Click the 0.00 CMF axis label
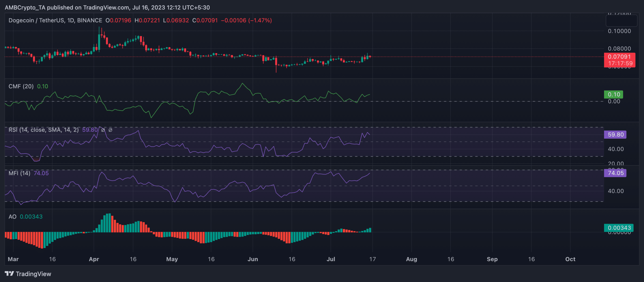This screenshot has width=644, height=282. [614, 101]
